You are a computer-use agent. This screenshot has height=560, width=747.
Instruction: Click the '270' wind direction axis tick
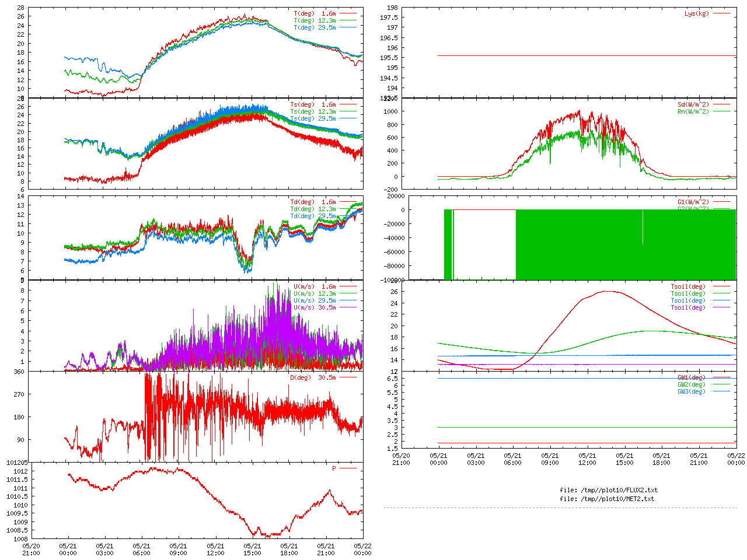pos(19,394)
